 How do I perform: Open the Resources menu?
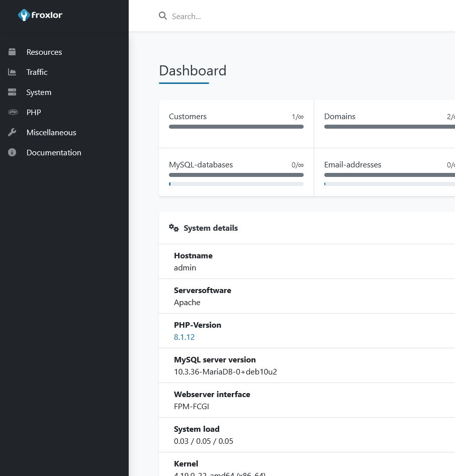tap(44, 52)
